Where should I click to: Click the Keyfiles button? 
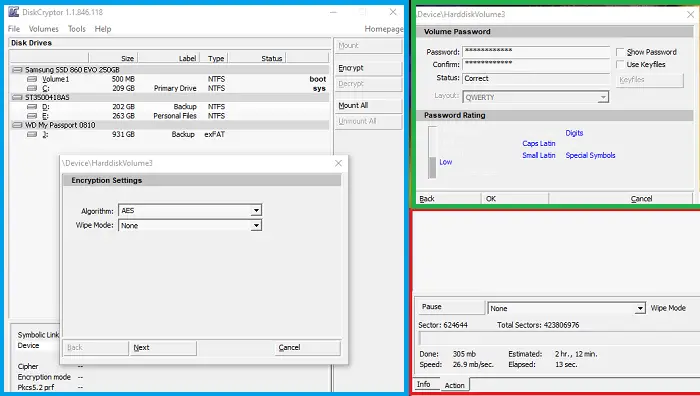tap(650, 80)
